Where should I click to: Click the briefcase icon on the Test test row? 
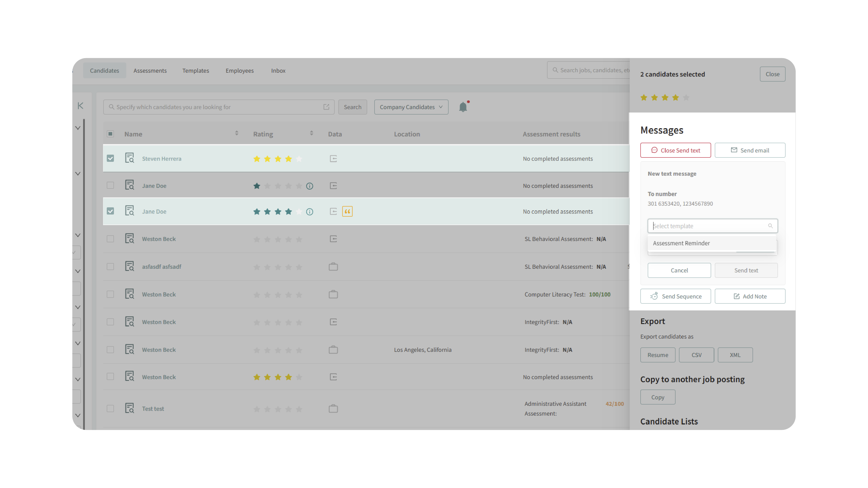coord(333,409)
